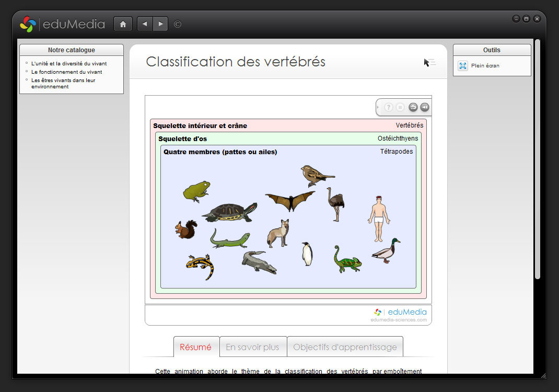Click the vertical page scrollbar
559x392 pixels.
[537, 157]
